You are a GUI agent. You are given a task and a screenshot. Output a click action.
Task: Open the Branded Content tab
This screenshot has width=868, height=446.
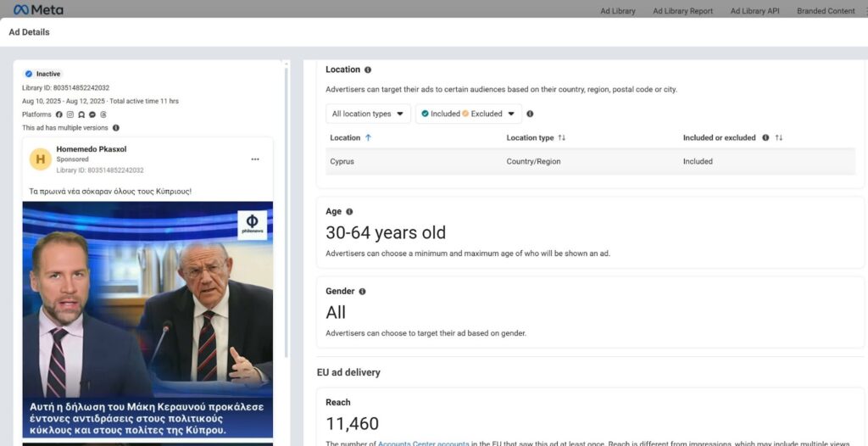tap(826, 10)
